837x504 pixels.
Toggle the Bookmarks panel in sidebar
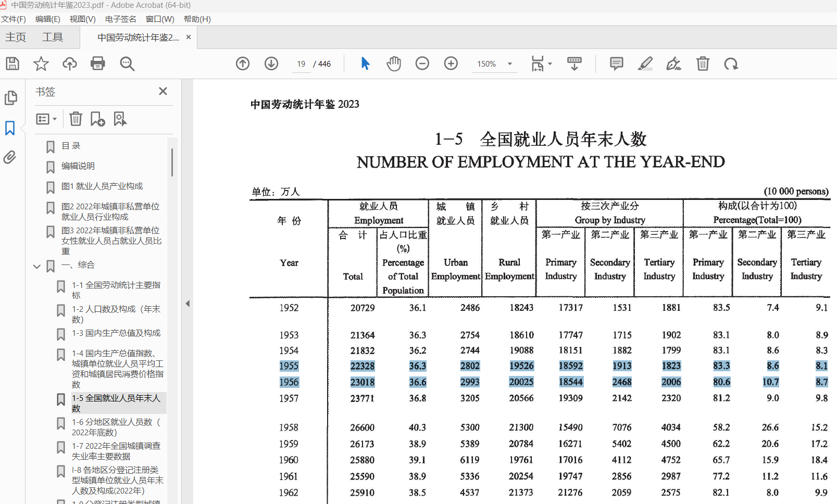click(10, 128)
